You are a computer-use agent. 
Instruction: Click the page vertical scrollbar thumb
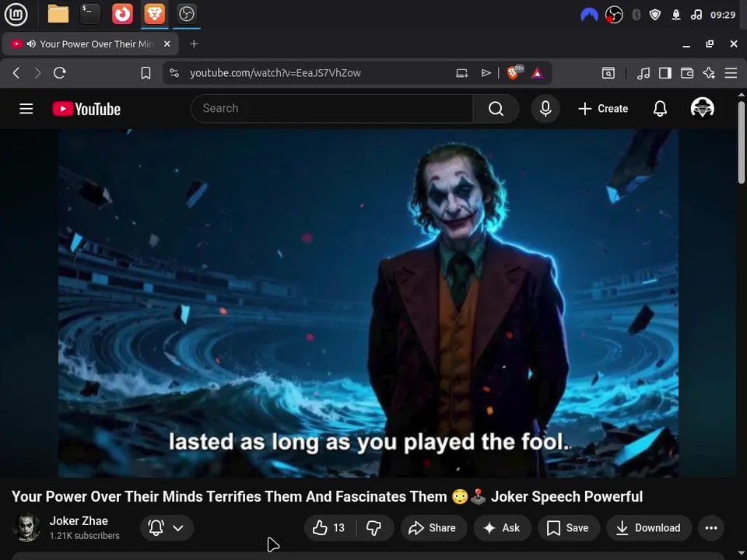pyautogui.click(x=742, y=142)
